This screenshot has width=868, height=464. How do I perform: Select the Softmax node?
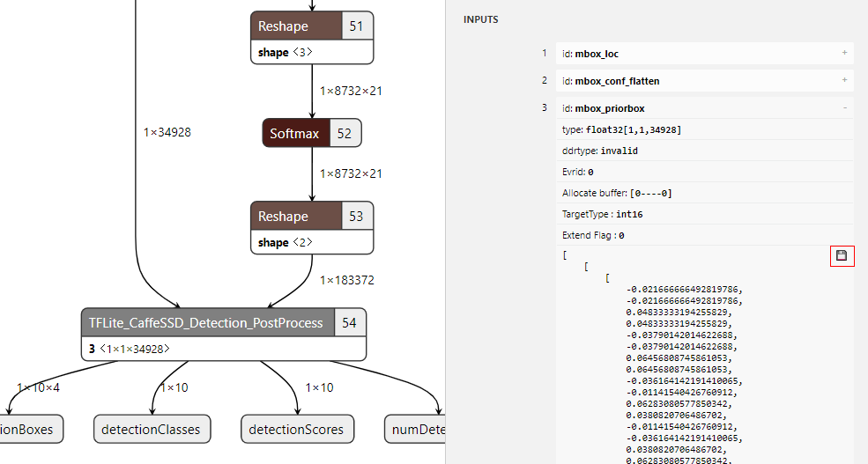tap(295, 134)
